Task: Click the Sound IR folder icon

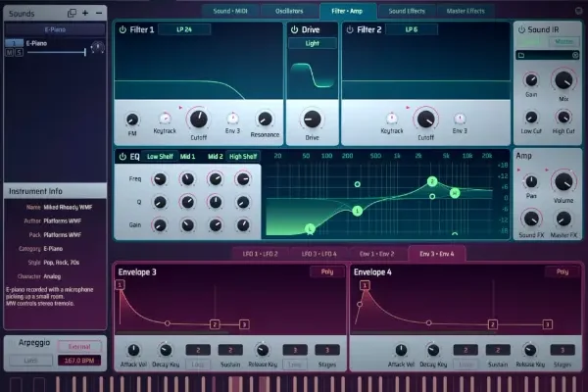Action: point(522,56)
